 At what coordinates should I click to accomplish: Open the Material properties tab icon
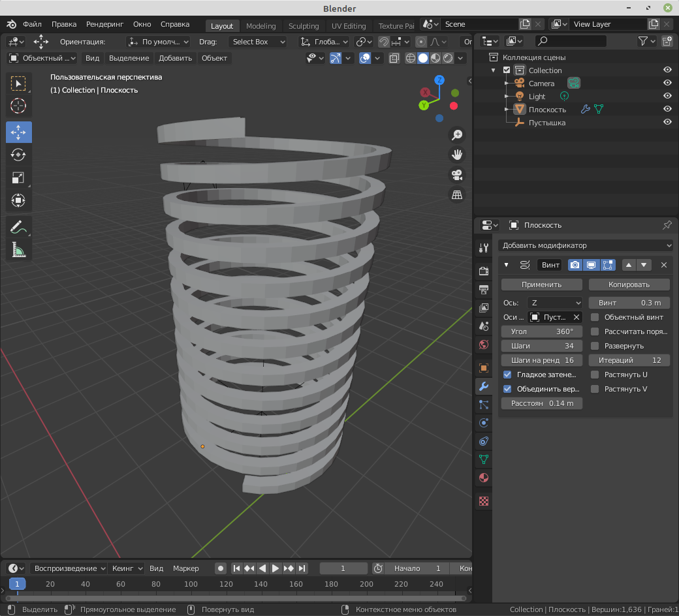click(x=484, y=478)
